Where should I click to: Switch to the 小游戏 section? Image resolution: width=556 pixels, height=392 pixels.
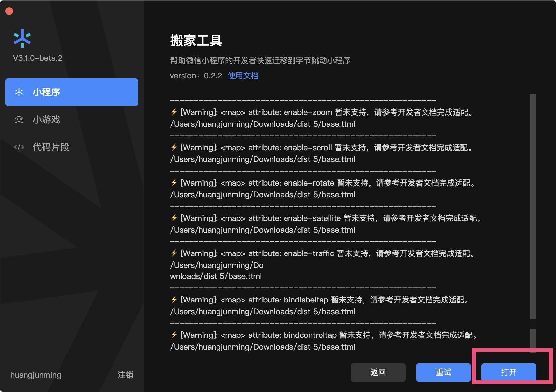pos(72,120)
